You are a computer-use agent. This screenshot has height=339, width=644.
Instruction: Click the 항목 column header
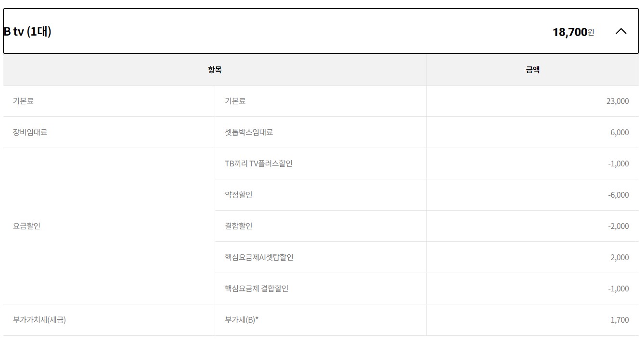[215, 70]
